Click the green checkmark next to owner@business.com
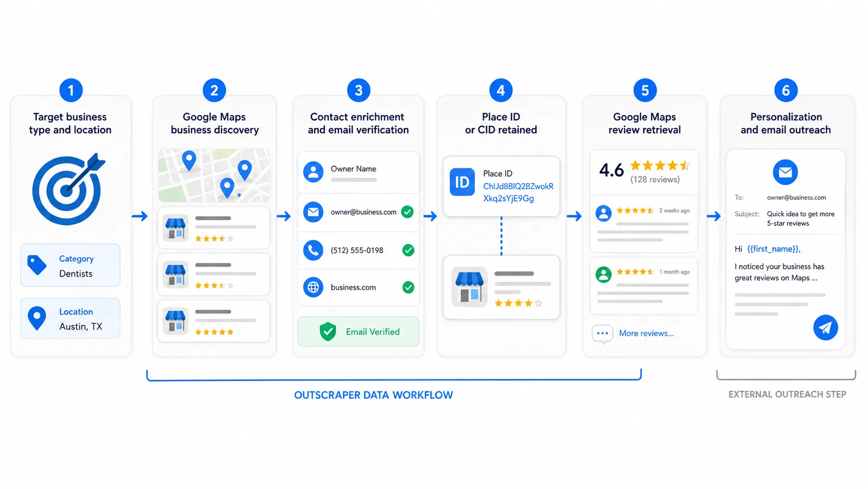 click(x=408, y=212)
